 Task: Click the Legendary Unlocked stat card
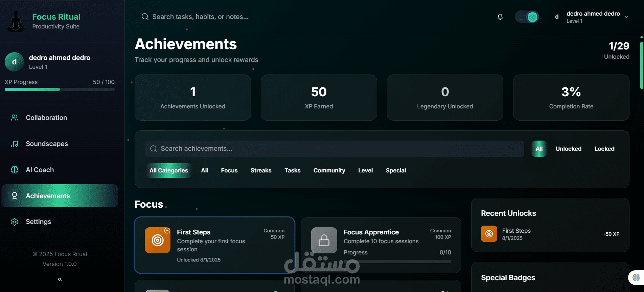(445, 98)
